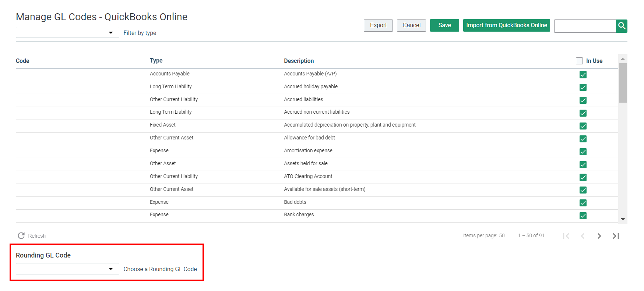Save the GL code changes
Image resolution: width=644 pixels, height=291 pixels.
tap(444, 25)
